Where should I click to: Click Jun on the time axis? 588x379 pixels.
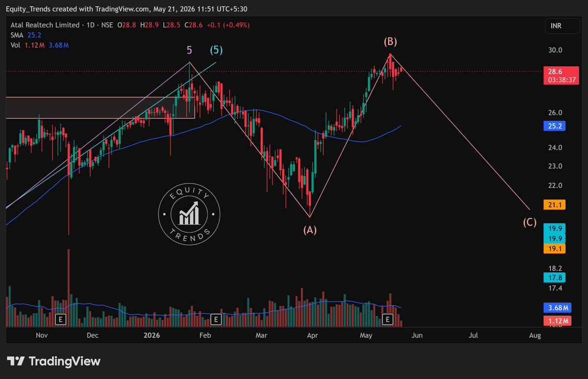click(x=417, y=336)
